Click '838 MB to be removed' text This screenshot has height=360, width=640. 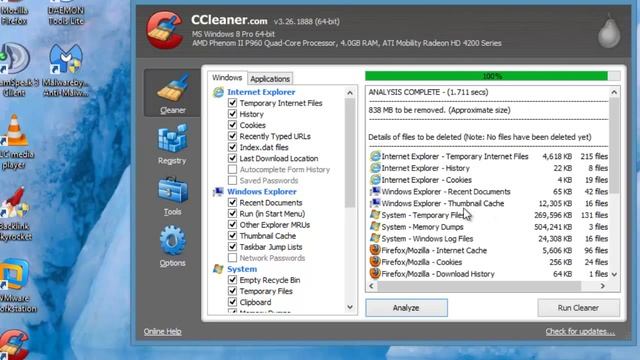point(439,110)
